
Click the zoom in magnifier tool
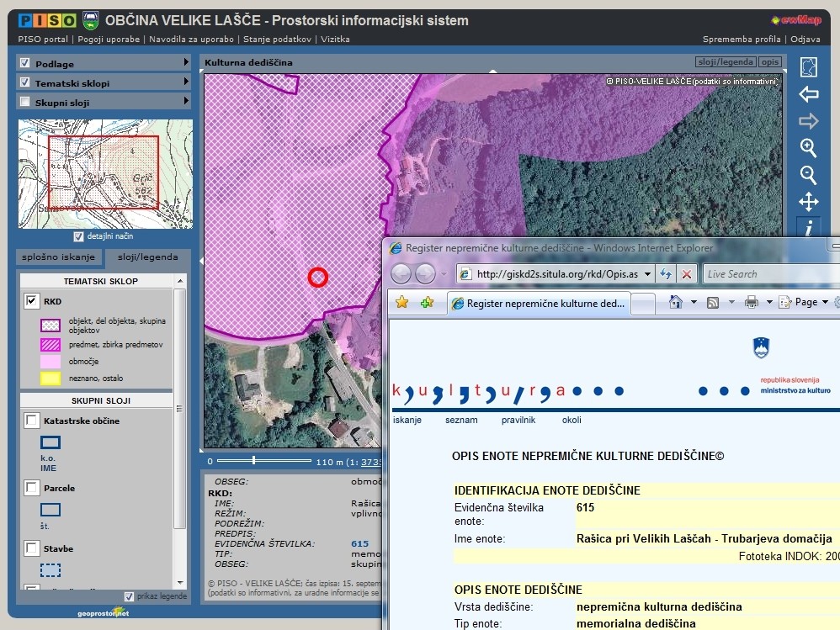[x=808, y=148]
